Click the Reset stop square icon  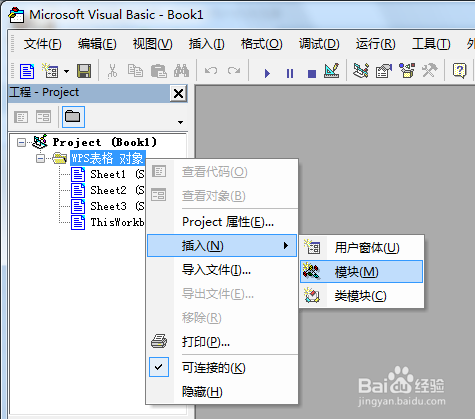click(x=312, y=73)
